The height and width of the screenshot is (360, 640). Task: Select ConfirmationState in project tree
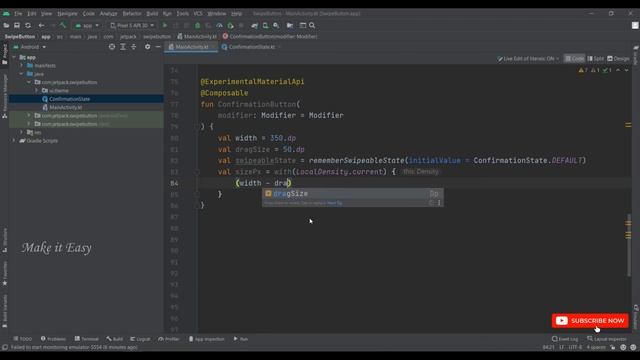pos(69,99)
